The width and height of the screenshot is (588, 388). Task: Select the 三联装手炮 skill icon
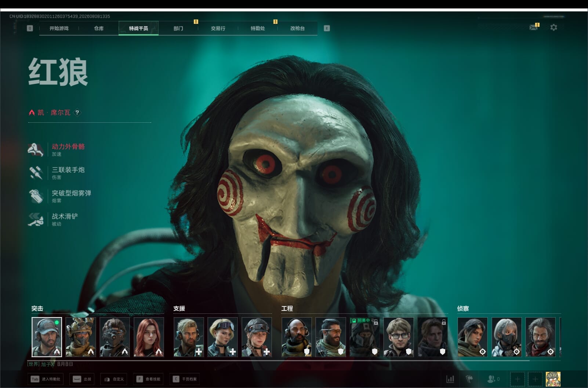[x=36, y=173]
